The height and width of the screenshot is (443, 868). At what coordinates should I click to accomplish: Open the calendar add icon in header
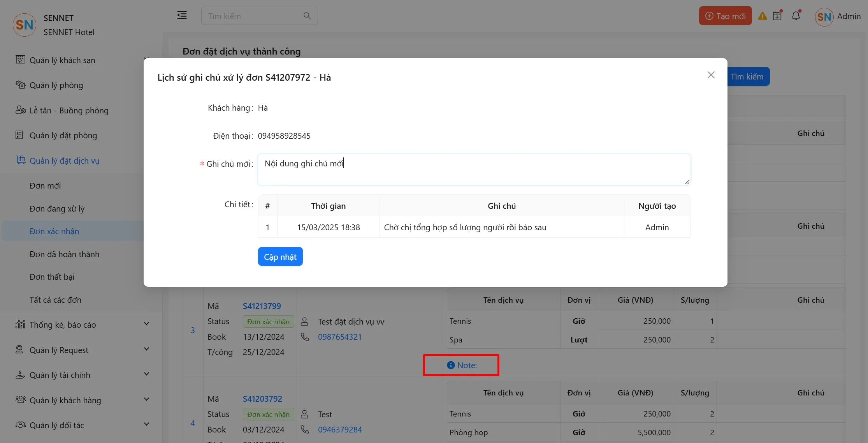coord(777,16)
